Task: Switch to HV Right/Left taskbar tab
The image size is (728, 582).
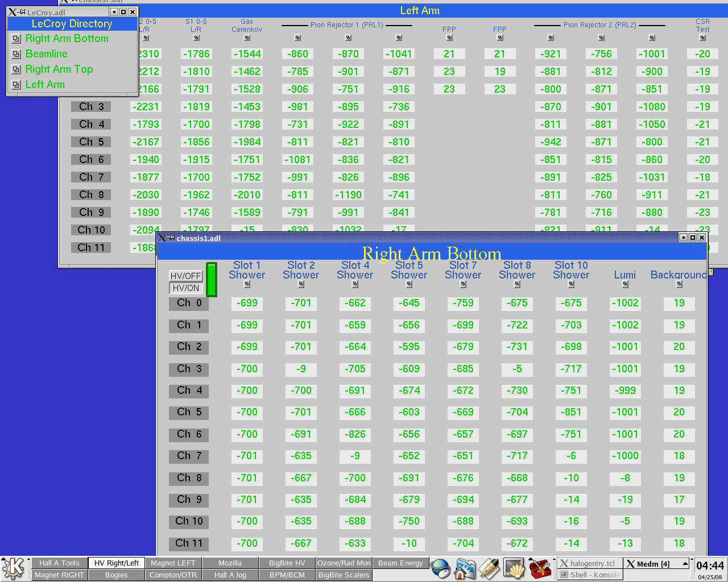Action: click(116, 563)
